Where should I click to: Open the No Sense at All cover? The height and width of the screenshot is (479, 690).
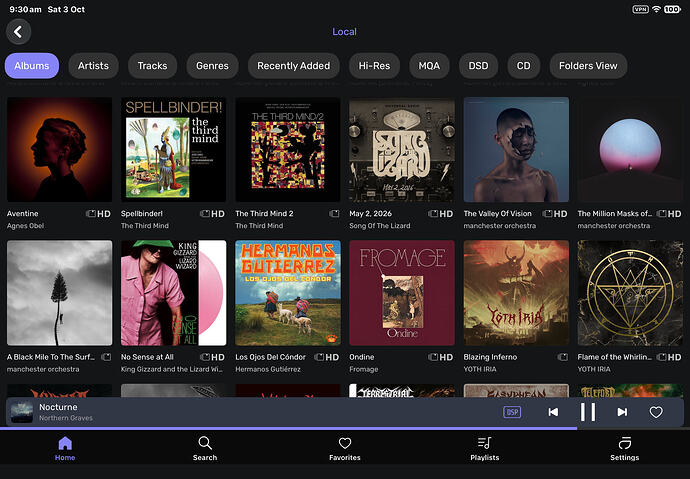tap(173, 293)
